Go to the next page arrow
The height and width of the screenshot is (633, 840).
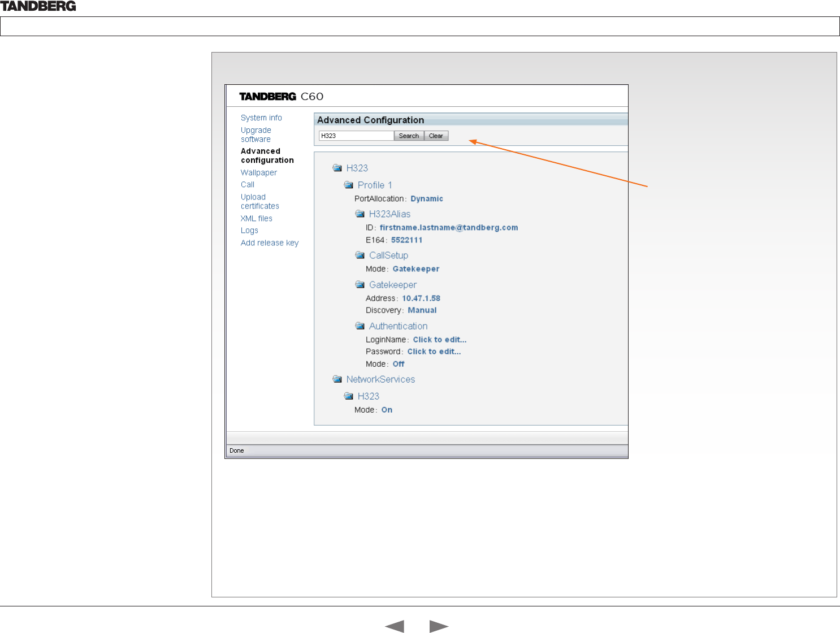click(439, 626)
